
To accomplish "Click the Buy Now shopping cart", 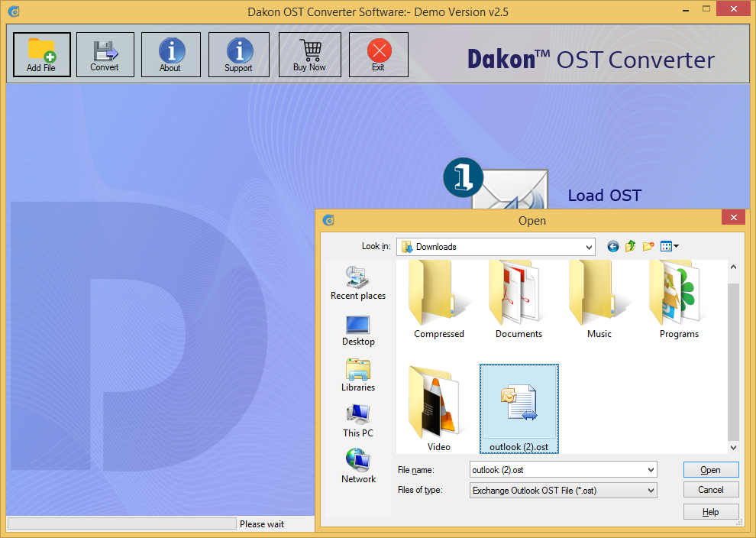I will [309, 54].
